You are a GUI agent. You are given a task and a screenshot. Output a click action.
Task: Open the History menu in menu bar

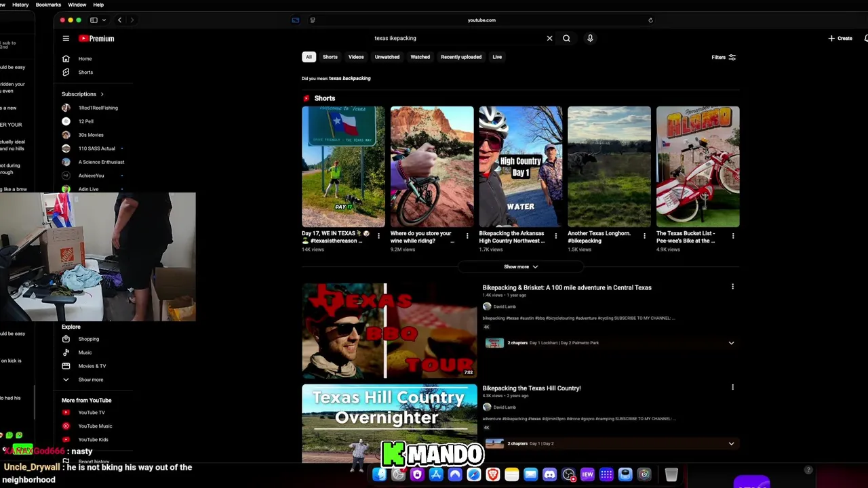point(20,5)
